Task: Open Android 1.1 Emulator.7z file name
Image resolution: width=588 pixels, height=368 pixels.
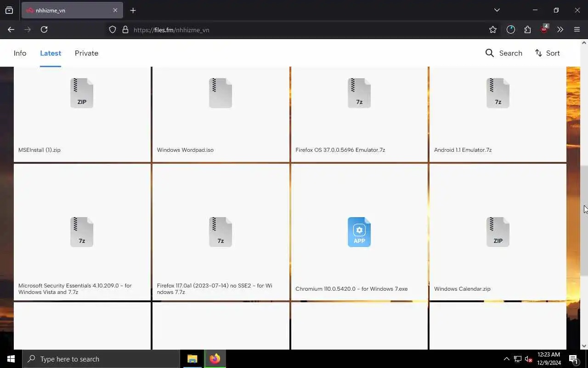Action: 463,150
